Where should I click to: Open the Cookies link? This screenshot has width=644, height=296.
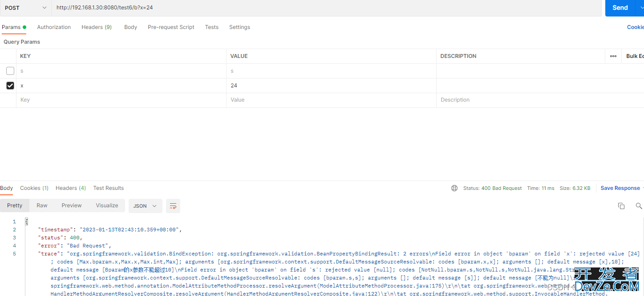636,27
